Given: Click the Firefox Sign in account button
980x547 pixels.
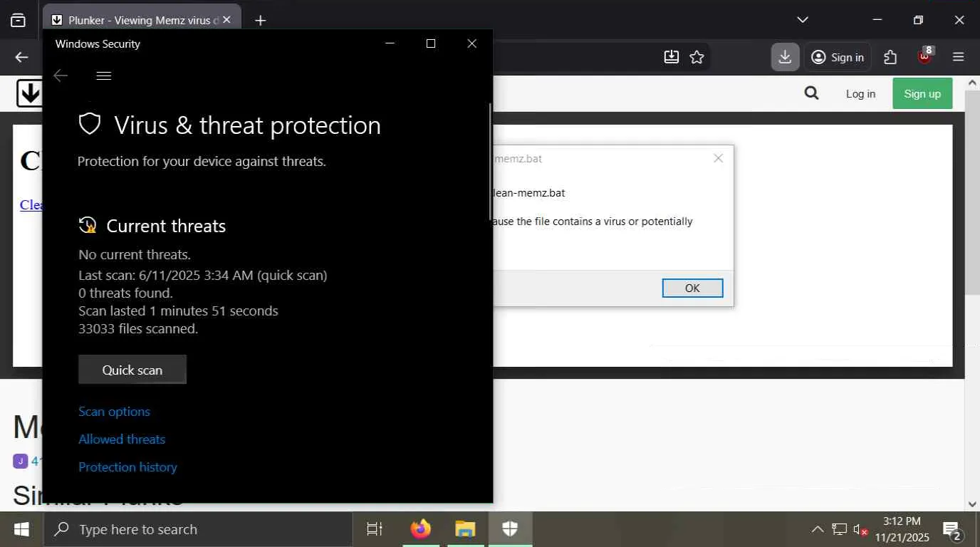Looking at the screenshot, I should tap(838, 57).
